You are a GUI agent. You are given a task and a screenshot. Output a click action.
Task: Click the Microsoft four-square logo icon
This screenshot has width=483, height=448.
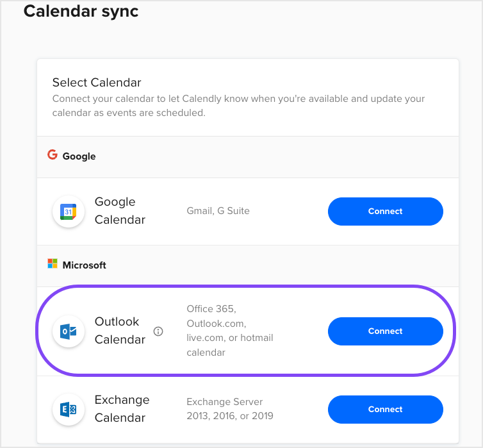tap(53, 264)
